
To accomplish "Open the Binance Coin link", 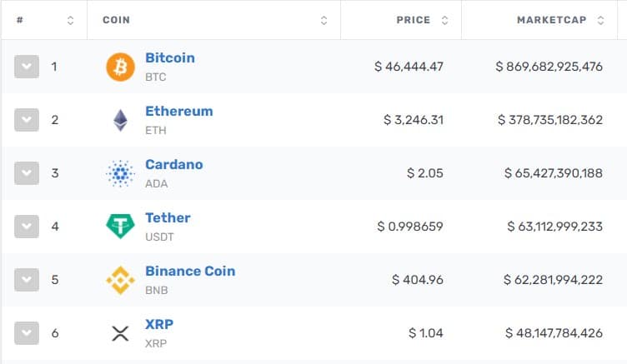I will [190, 271].
